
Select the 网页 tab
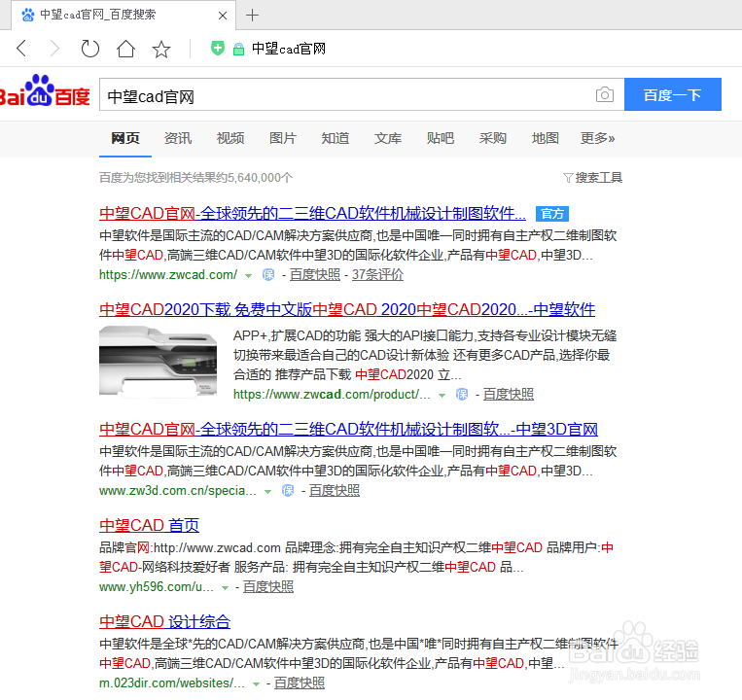click(x=125, y=138)
